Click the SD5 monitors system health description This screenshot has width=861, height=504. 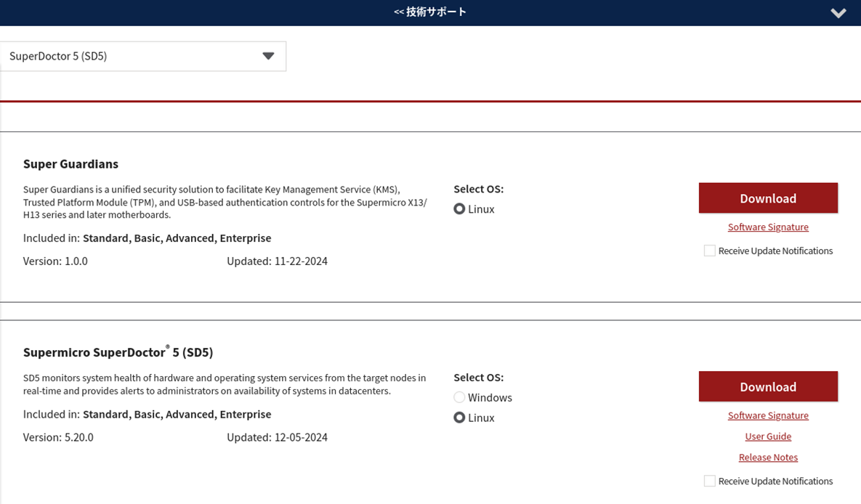pos(225,384)
